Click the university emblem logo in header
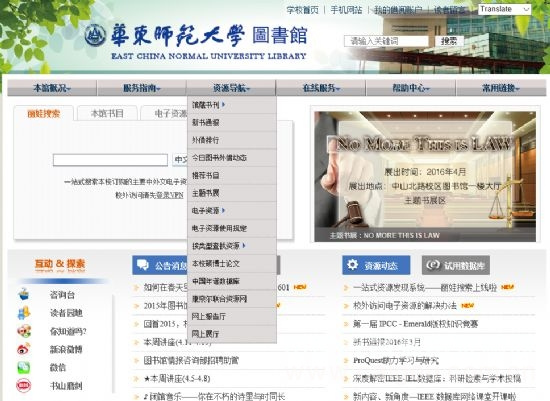Viewport: 550px width, 401px height. coord(95,35)
